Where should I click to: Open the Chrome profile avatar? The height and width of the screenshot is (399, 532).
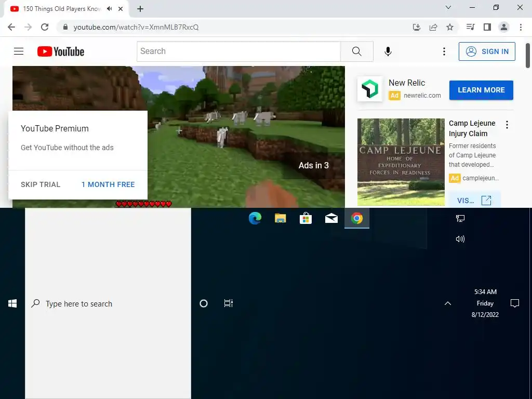coord(504,27)
